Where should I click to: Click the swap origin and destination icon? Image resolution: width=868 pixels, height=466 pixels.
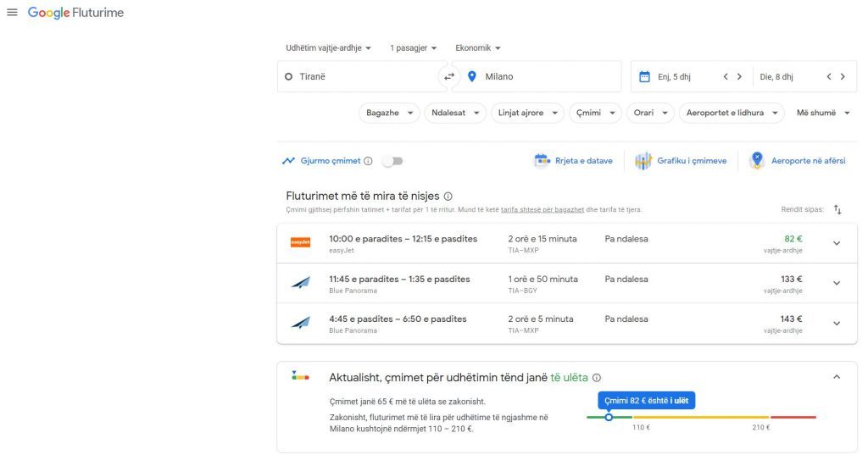tap(449, 76)
